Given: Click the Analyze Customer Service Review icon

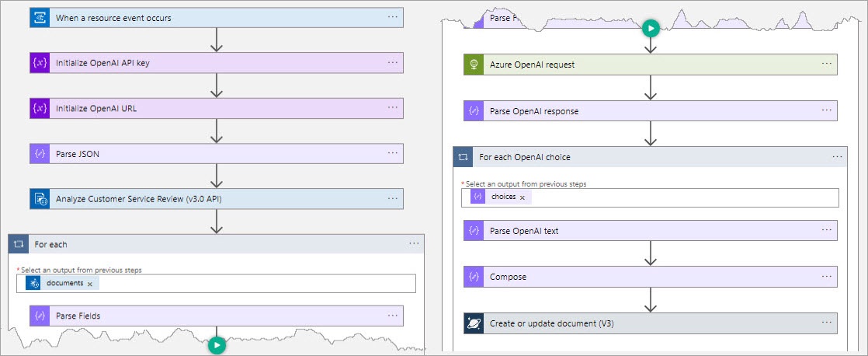Looking at the screenshot, I should pos(40,199).
